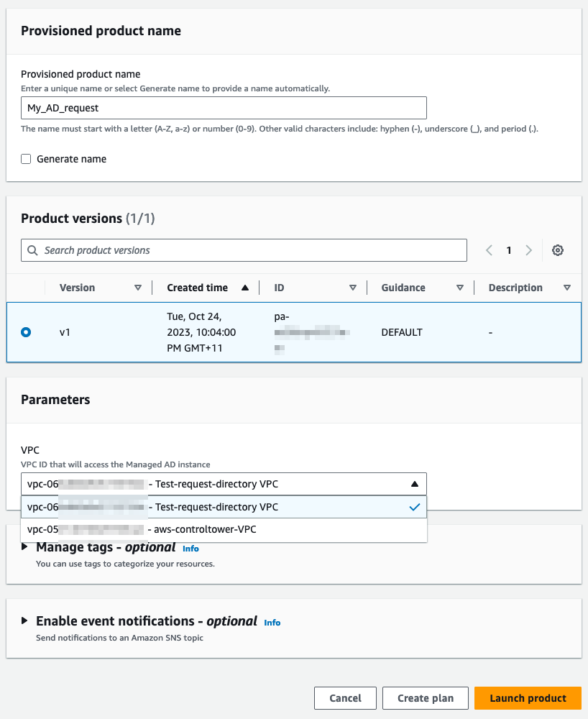
Task: Open the ID column filter icon
Action: (x=353, y=287)
